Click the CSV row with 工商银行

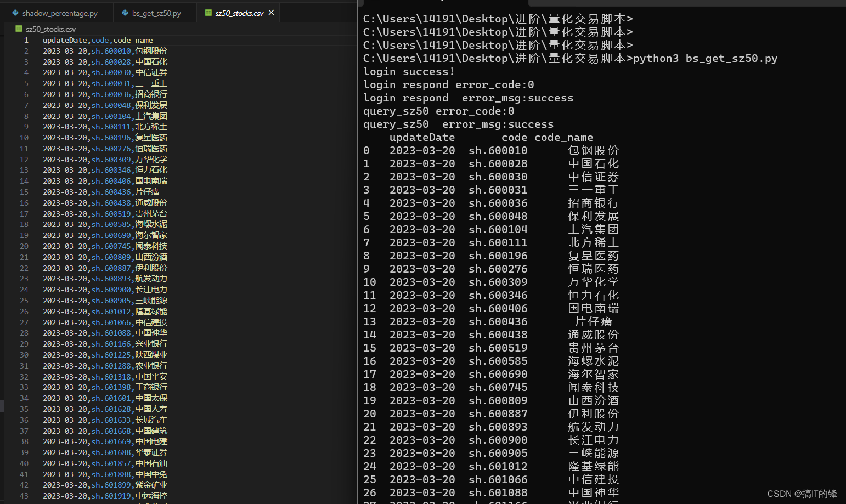[x=105, y=387]
